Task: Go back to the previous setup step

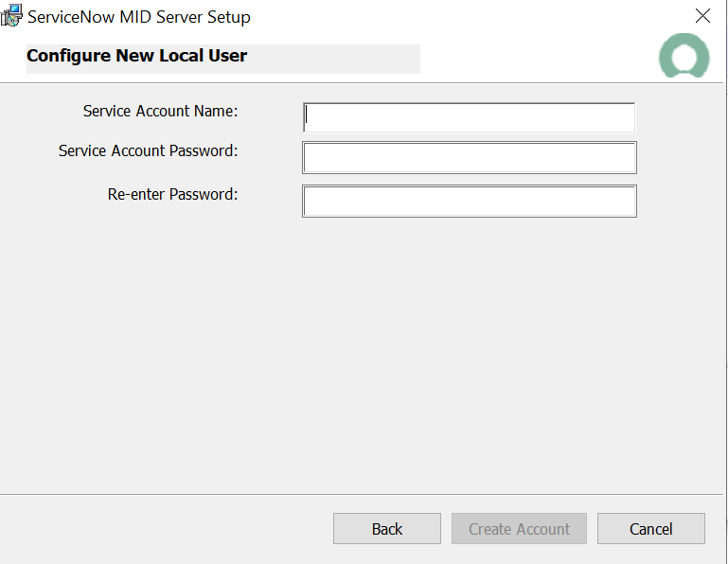Action: tap(386, 529)
